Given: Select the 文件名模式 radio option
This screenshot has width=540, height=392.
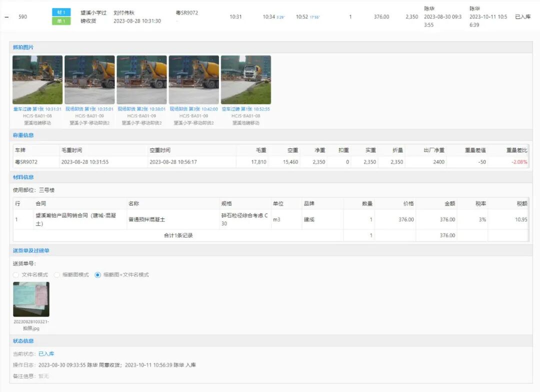Looking at the screenshot, I should click(x=16, y=275).
